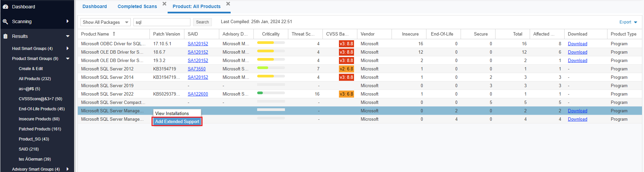The width and height of the screenshot is (644, 172).
Task: Open Insecure Products (60) smart group
Action: [x=39, y=119]
